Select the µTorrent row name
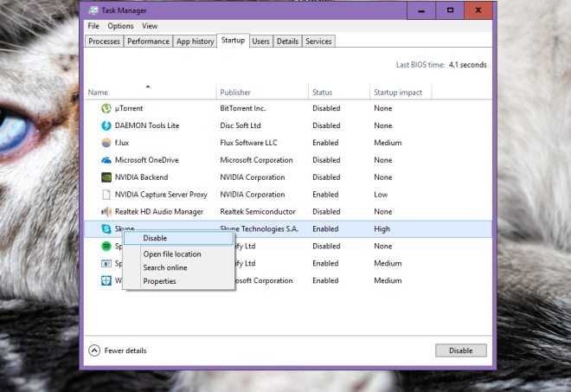The width and height of the screenshot is (571, 392). (x=129, y=108)
